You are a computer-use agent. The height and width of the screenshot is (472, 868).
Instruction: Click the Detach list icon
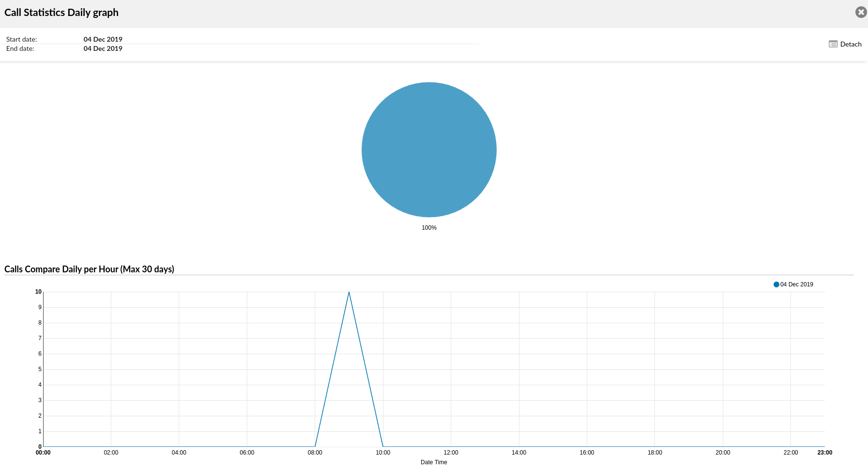[833, 44]
